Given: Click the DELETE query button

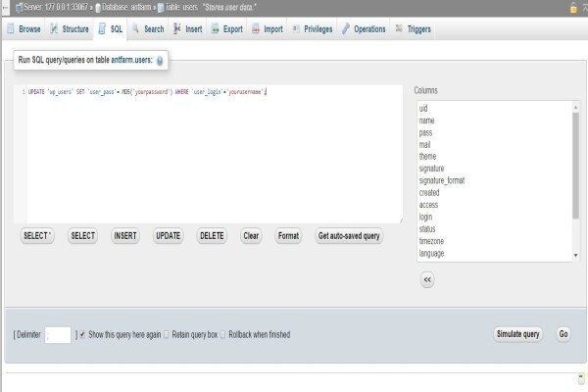Looking at the screenshot, I should click(212, 236).
